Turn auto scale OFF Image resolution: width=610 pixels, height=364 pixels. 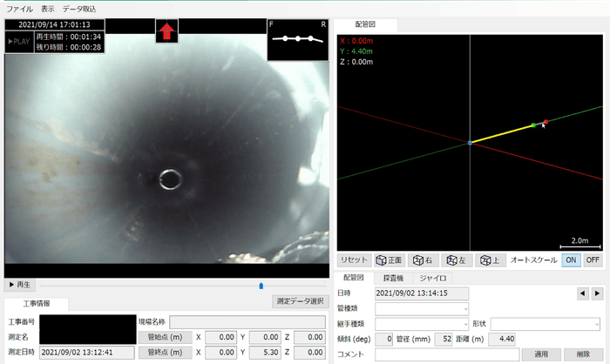[593, 260]
